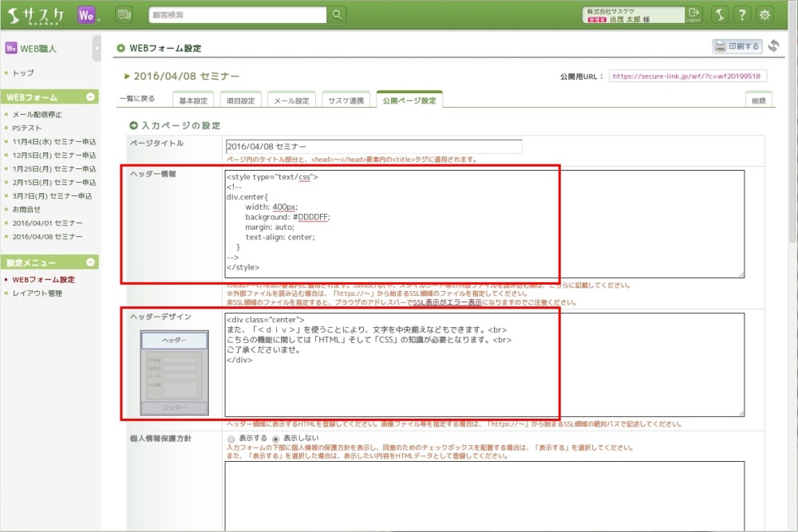
Task: Select the 表示する radio button
Action: pos(231,439)
